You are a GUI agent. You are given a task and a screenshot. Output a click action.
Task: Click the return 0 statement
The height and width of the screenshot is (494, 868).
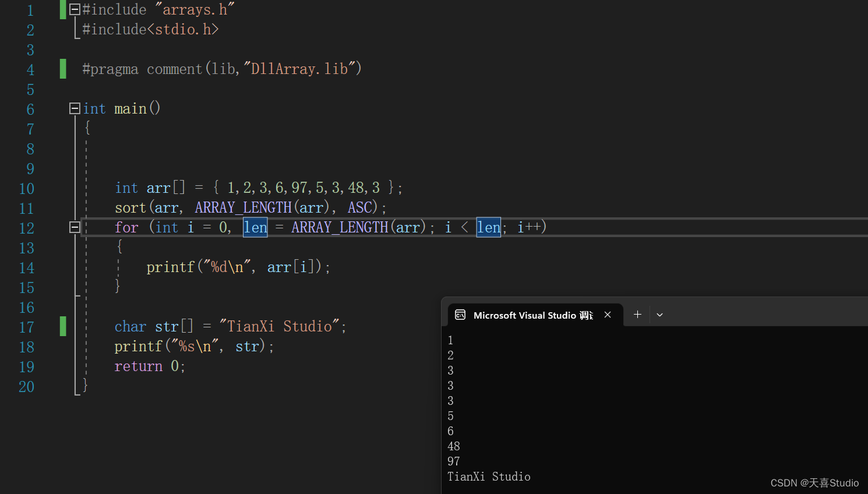[x=150, y=366]
